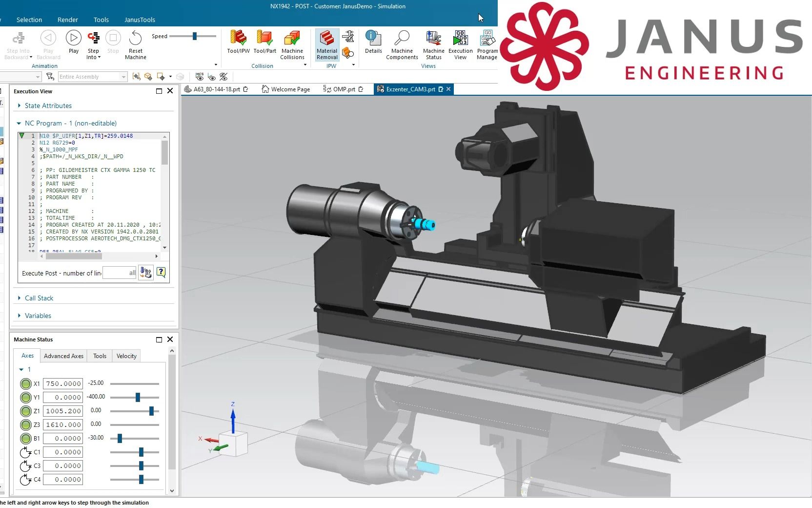Maximize the Machine Status panel

coord(159,339)
